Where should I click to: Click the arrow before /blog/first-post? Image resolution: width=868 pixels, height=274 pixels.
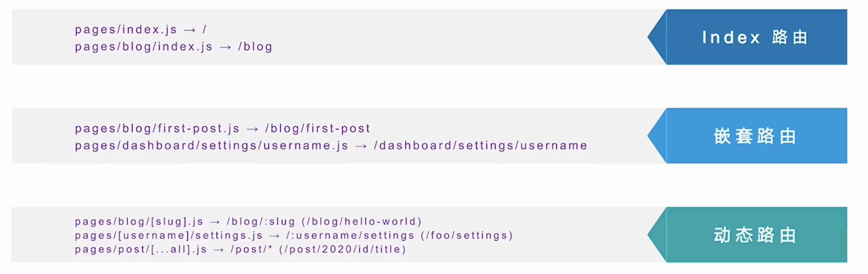point(252,129)
